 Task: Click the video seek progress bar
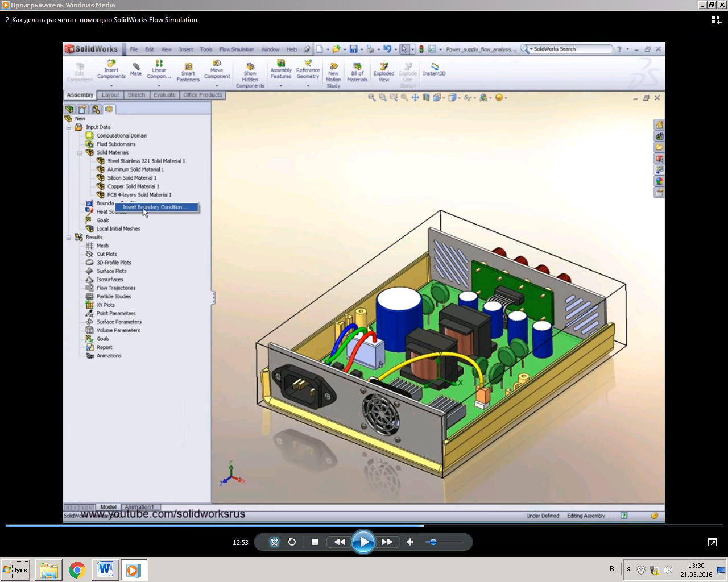[x=364, y=526]
